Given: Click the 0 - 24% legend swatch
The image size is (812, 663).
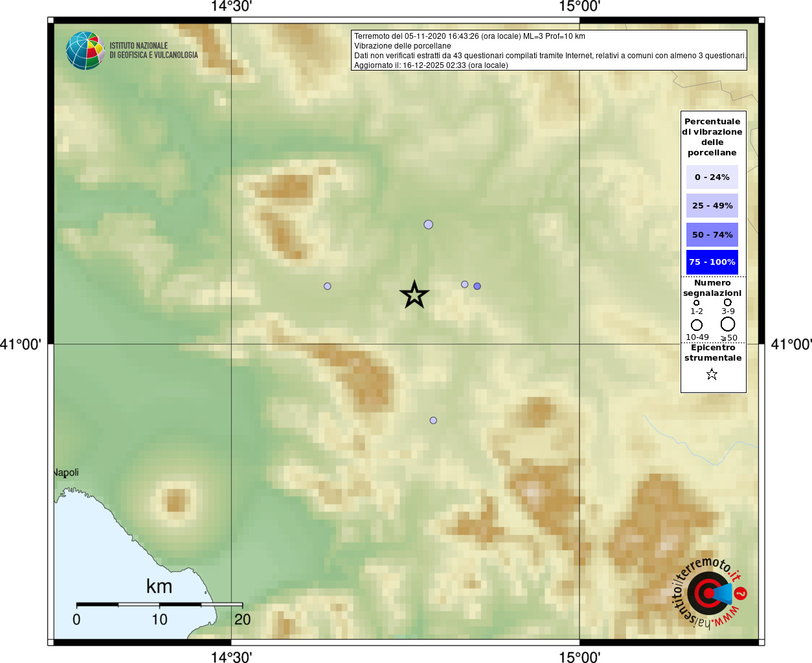Looking at the screenshot, I should 712,177.
